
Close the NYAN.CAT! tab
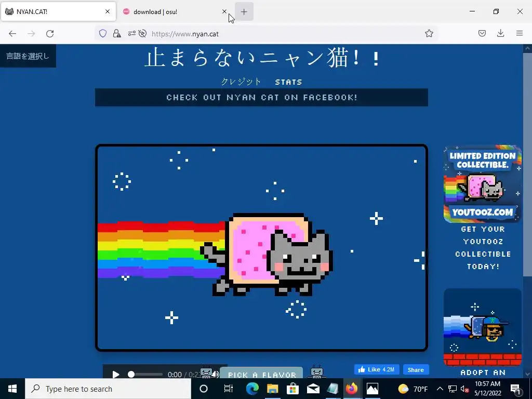[108, 11]
